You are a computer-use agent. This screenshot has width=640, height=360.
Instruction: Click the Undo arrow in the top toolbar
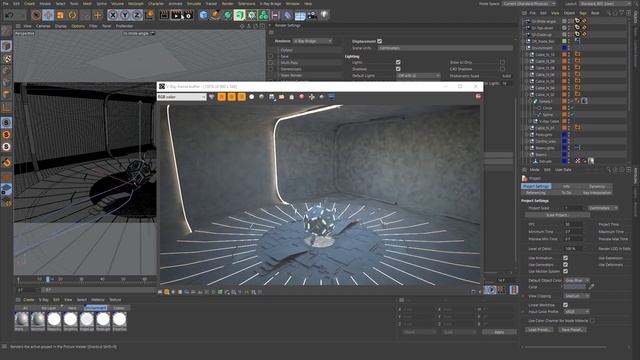9,15
